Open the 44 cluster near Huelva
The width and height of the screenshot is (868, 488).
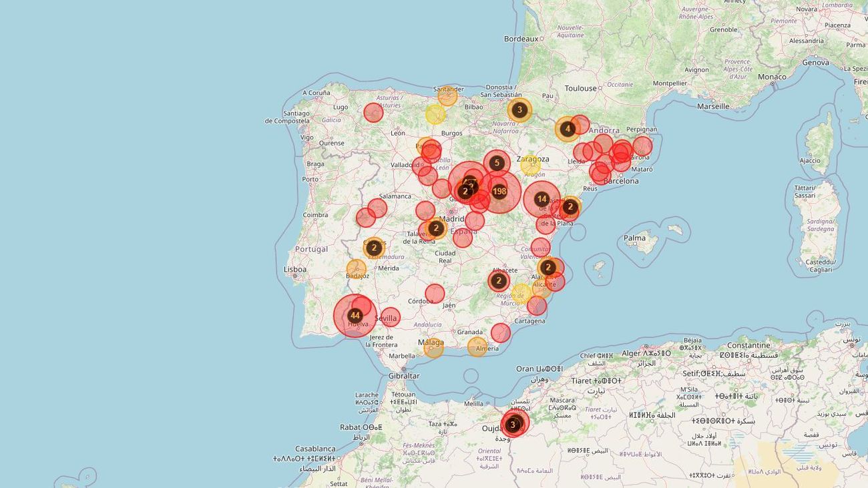[355, 316]
